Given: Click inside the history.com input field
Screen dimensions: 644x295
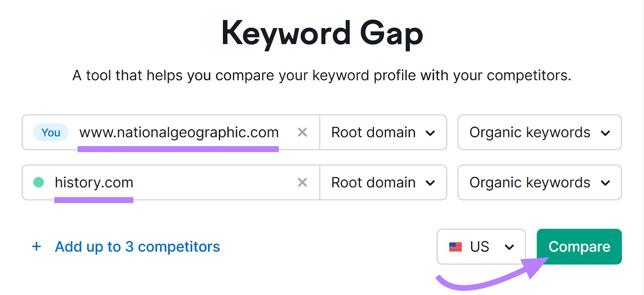Looking at the screenshot, I should tap(161, 182).
